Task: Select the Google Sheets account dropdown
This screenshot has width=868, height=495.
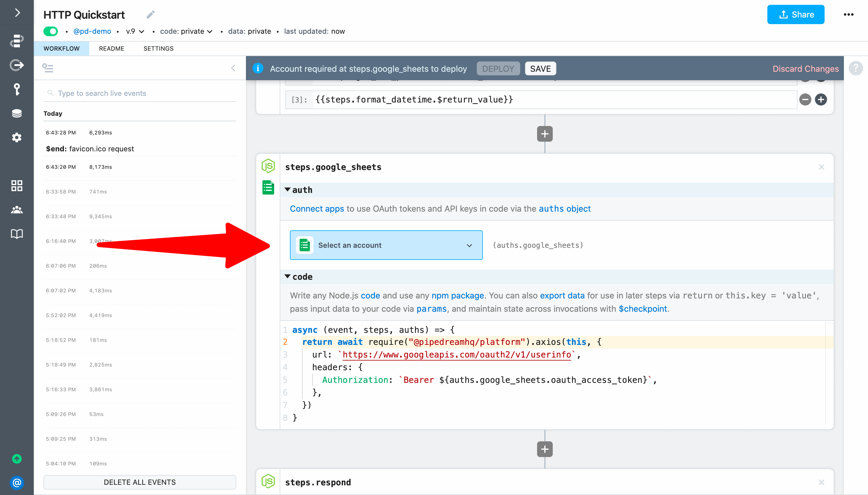Action: click(x=386, y=244)
